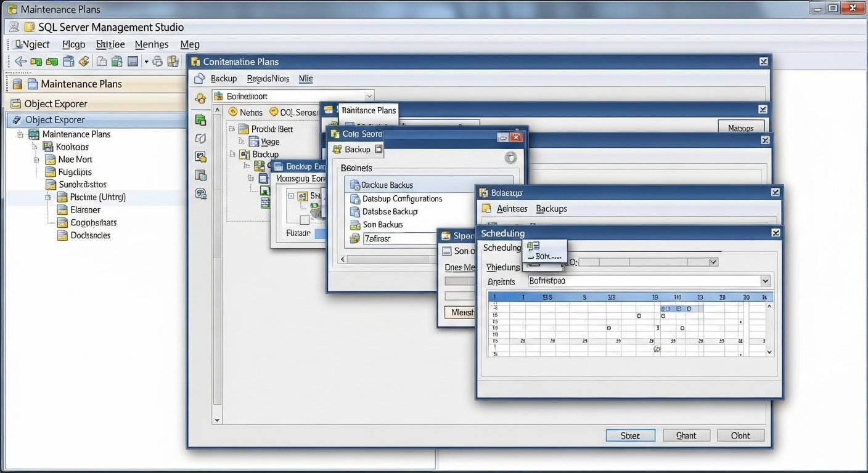Open the RetpdsNiors menu
The image size is (868, 473).
pyautogui.click(x=268, y=79)
